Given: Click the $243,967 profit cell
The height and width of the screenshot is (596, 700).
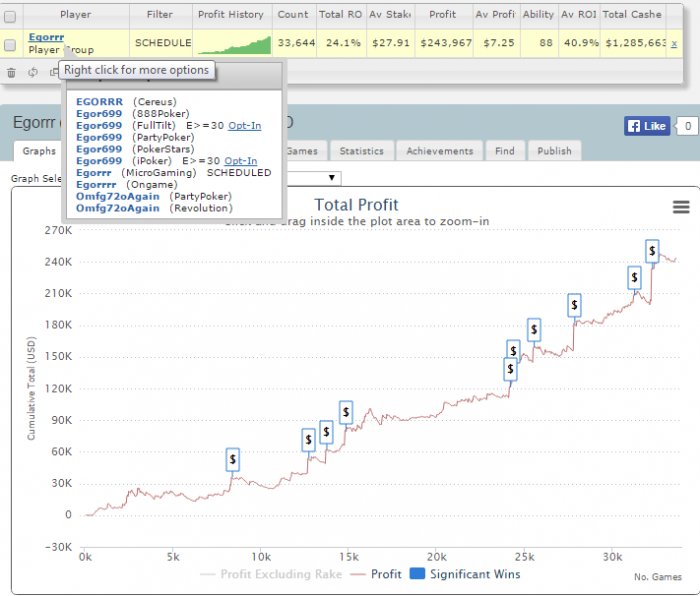Looking at the screenshot, I should (x=446, y=43).
